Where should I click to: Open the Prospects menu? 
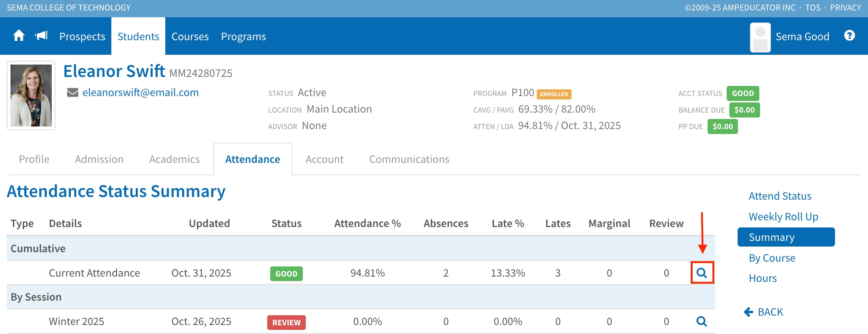click(x=82, y=36)
